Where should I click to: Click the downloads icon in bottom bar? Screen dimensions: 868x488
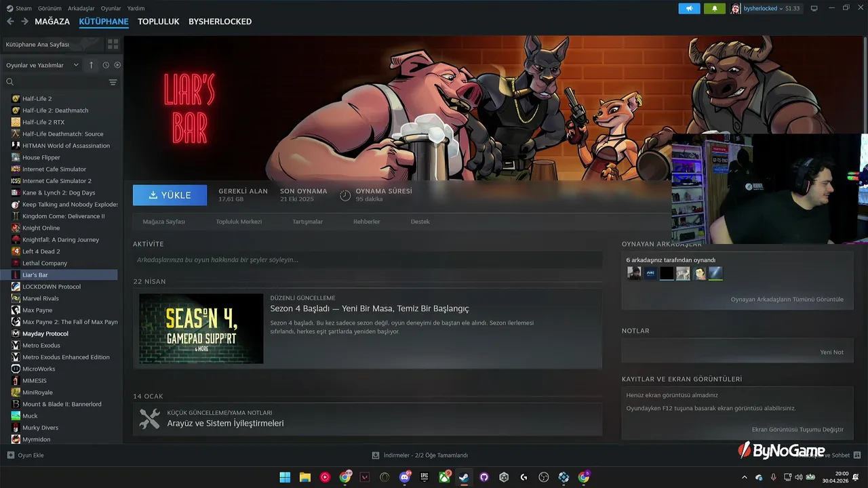click(x=376, y=455)
